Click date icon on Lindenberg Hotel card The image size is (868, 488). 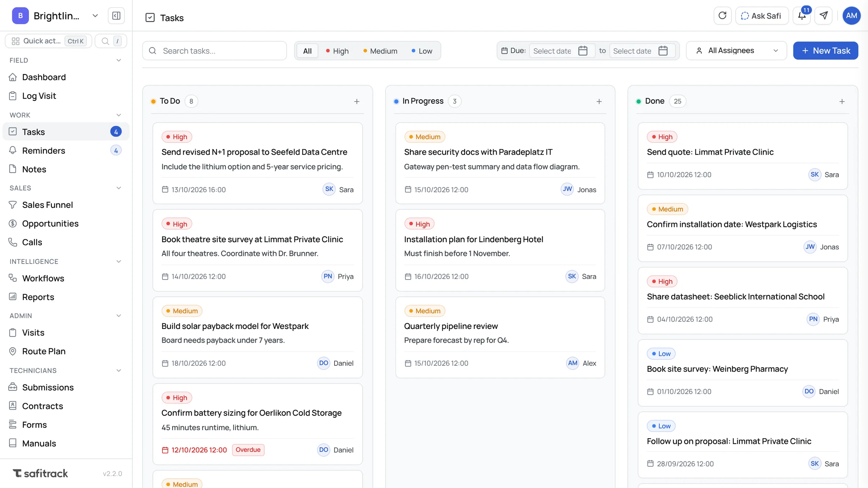coord(408,277)
